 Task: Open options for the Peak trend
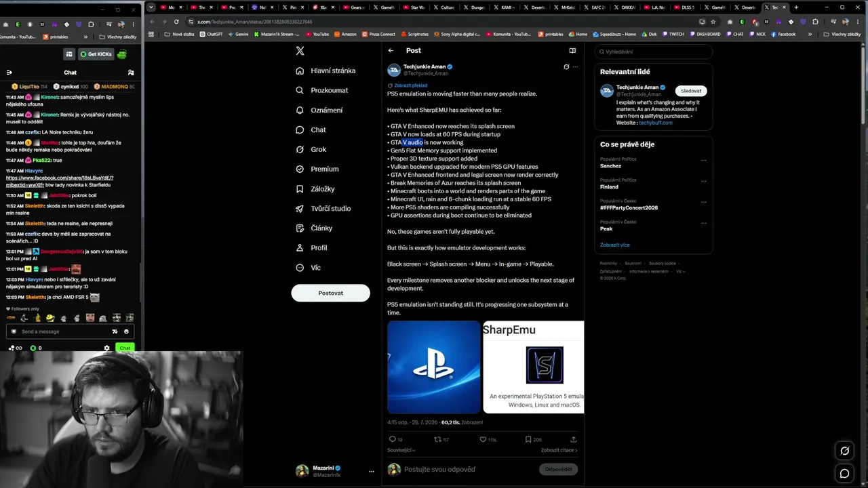(x=704, y=223)
